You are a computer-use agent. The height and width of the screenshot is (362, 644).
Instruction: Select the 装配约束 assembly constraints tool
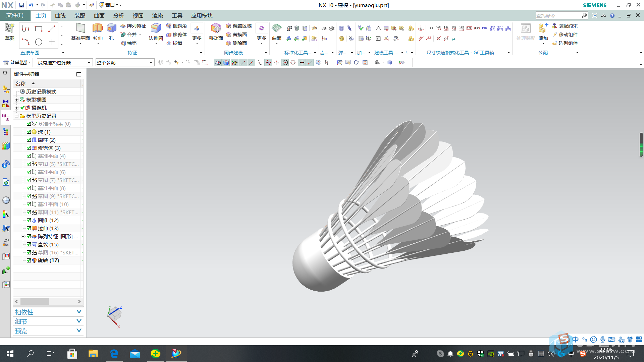tap(565, 26)
